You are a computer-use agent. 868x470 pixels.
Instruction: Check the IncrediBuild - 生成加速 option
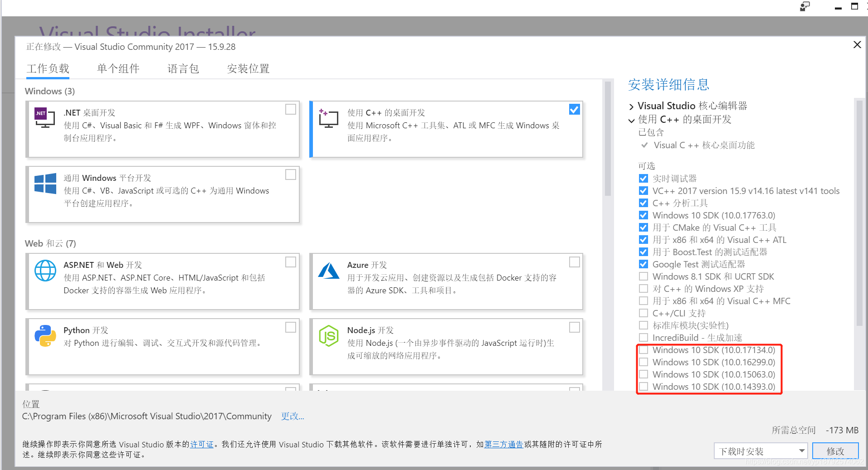(x=643, y=337)
